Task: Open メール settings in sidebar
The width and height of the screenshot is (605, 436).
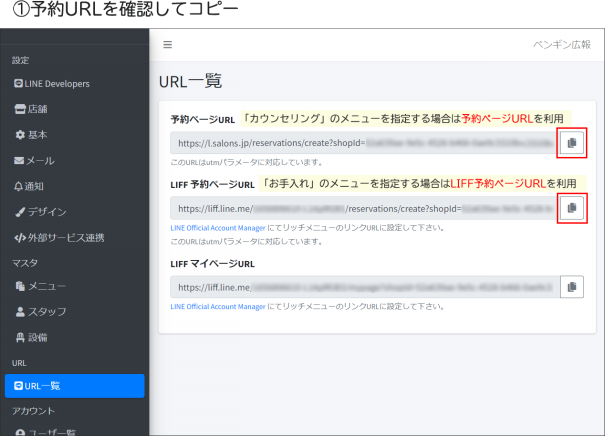Action: (x=40, y=160)
